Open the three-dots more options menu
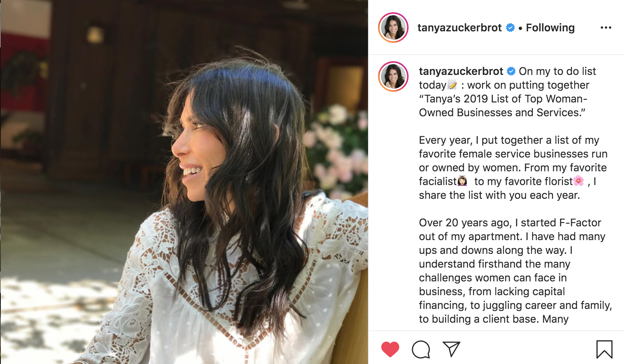This screenshot has width=624, height=364. point(606,28)
